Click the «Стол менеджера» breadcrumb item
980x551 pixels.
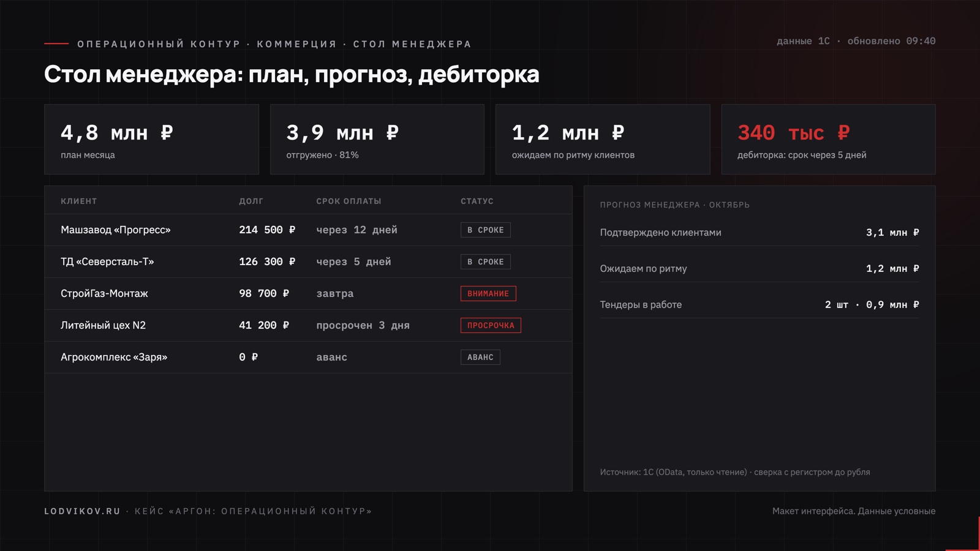coord(412,44)
